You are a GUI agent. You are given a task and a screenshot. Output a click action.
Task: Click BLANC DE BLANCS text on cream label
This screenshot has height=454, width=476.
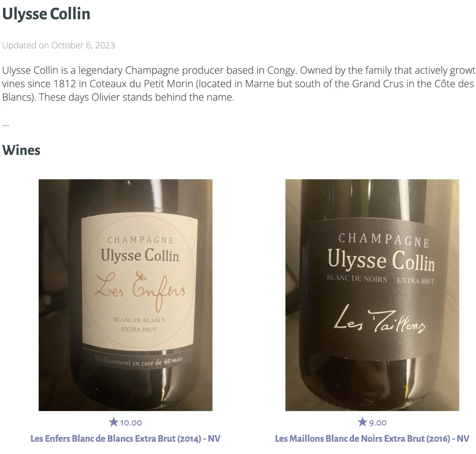click(x=139, y=320)
